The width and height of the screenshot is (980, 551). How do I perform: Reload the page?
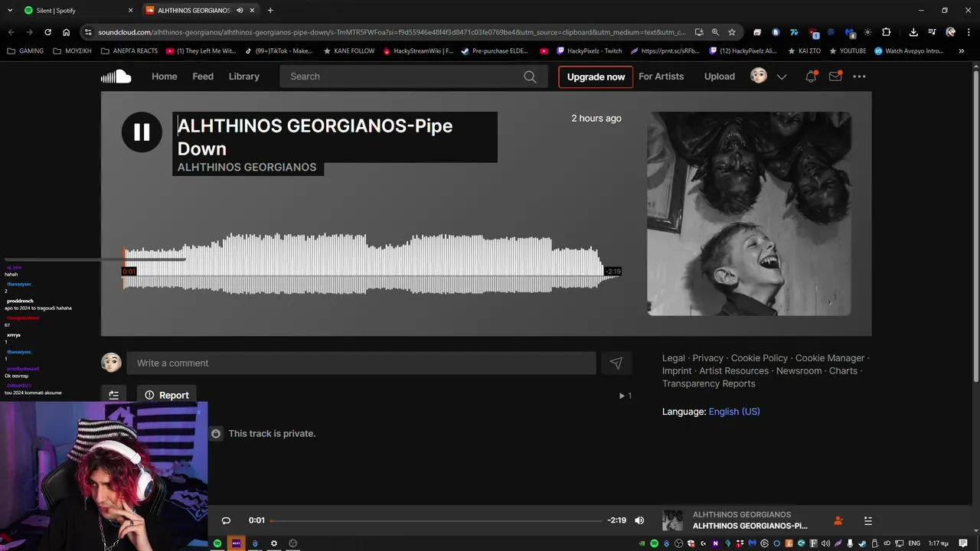(x=47, y=32)
